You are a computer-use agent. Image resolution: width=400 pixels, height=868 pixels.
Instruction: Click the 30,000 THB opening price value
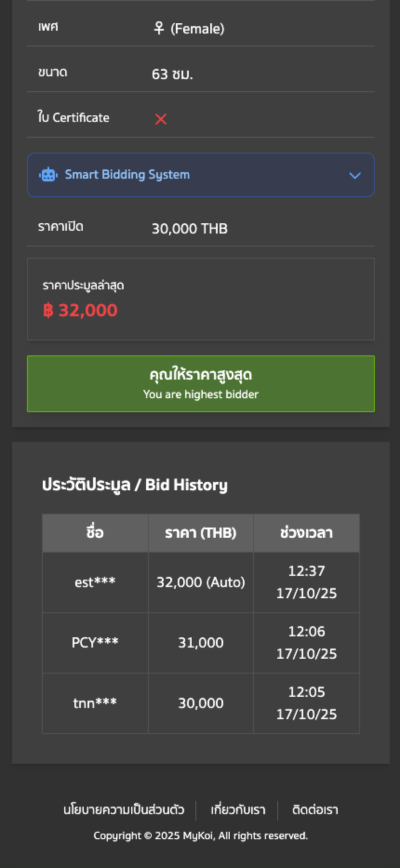coord(189,228)
